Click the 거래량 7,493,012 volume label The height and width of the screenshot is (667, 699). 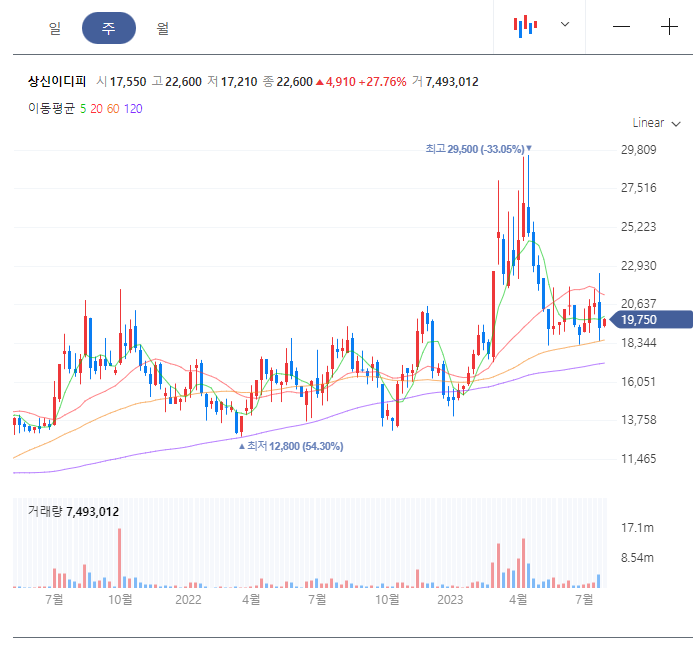(74, 511)
